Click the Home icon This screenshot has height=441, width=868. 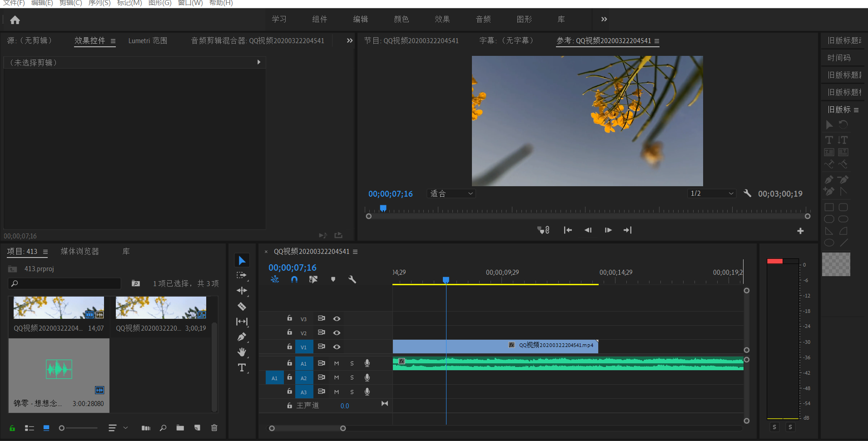[x=15, y=20]
